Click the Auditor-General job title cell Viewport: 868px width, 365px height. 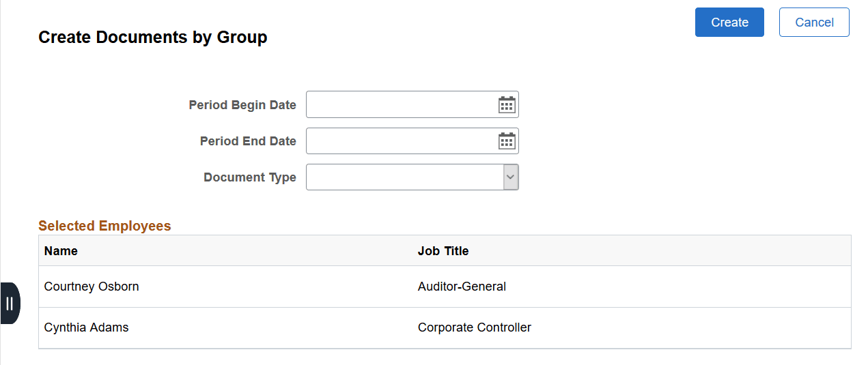462,287
